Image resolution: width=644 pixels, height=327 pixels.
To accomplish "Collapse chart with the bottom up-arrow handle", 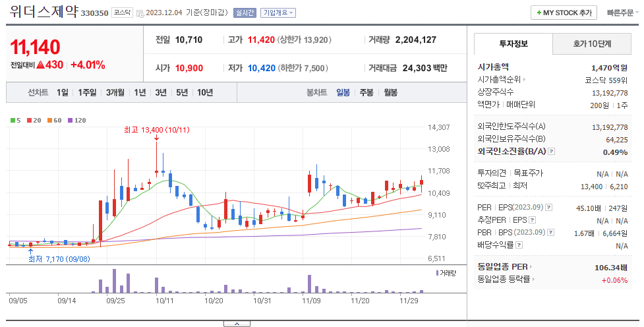I will click(237, 324).
